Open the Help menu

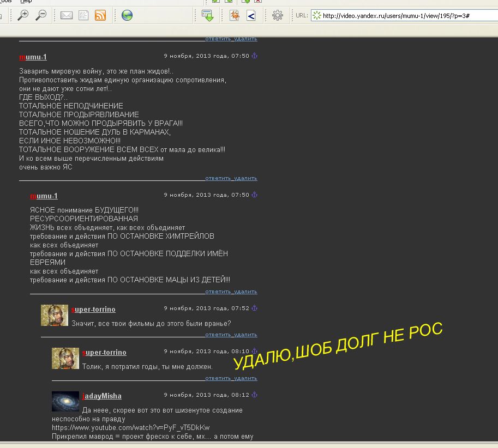pyautogui.click(x=26, y=1)
